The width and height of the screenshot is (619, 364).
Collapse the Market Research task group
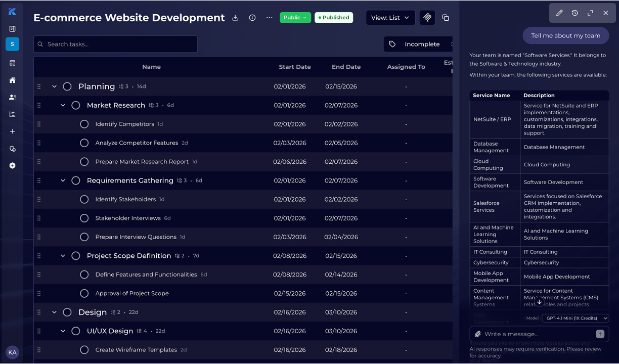coord(63,105)
